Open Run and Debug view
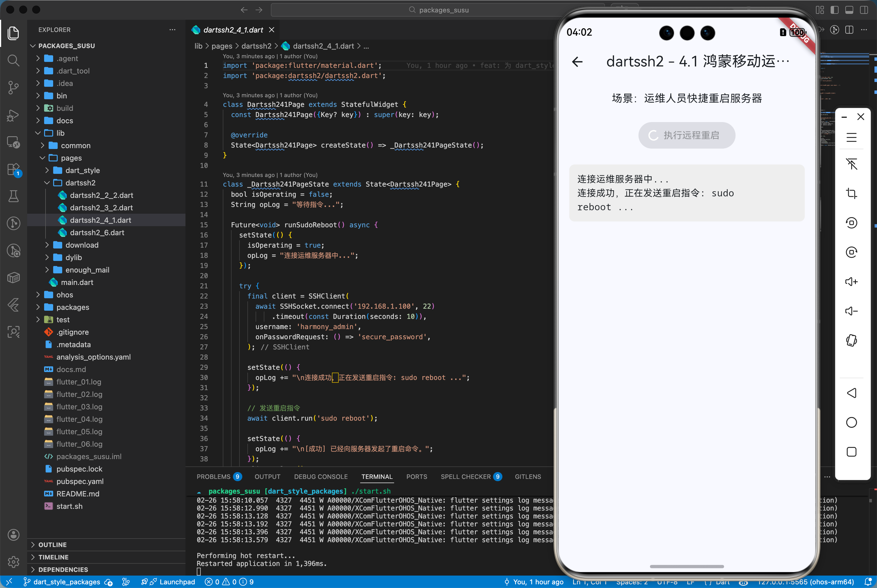Image resolution: width=877 pixels, height=588 pixels. click(x=14, y=115)
